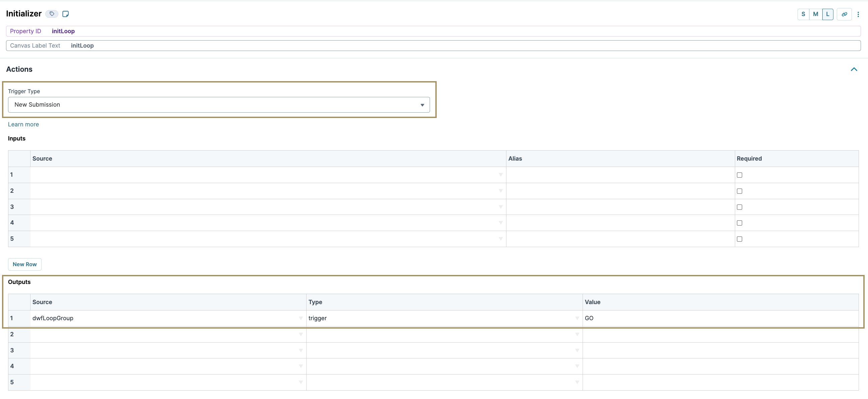Open the three-dot overflow menu
Viewport: 868px width, 399px height.
tap(858, 14)
